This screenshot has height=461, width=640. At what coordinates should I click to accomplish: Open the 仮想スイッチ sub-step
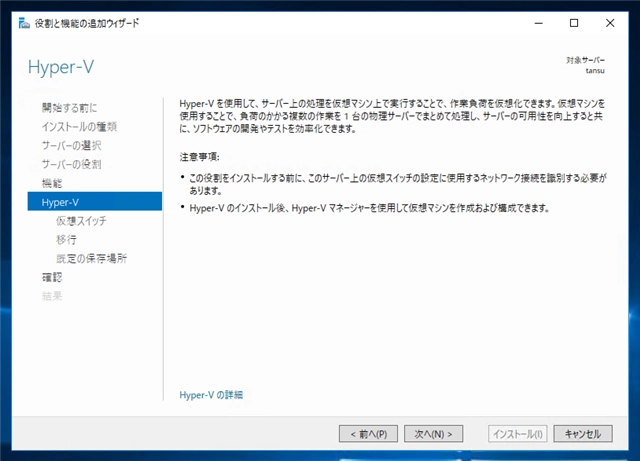(81, 221)
